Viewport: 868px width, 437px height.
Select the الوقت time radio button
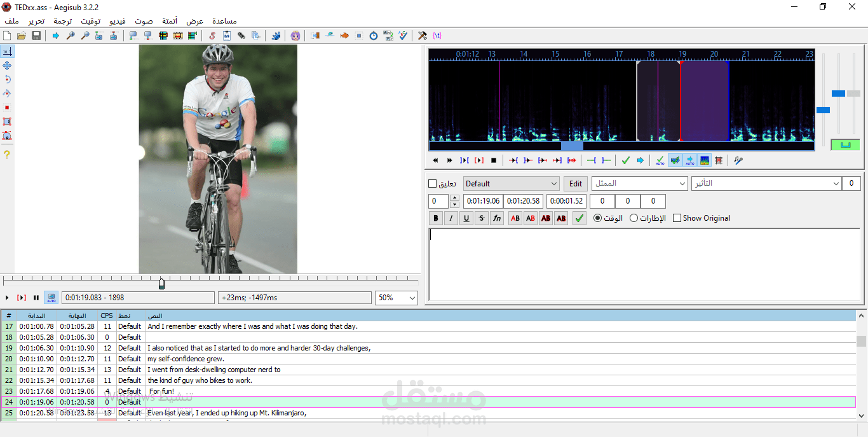597,218
